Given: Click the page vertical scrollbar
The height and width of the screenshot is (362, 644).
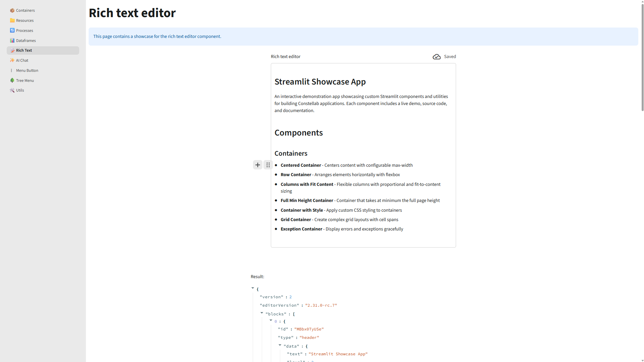Looking at the screenshot, I should 642,57.
